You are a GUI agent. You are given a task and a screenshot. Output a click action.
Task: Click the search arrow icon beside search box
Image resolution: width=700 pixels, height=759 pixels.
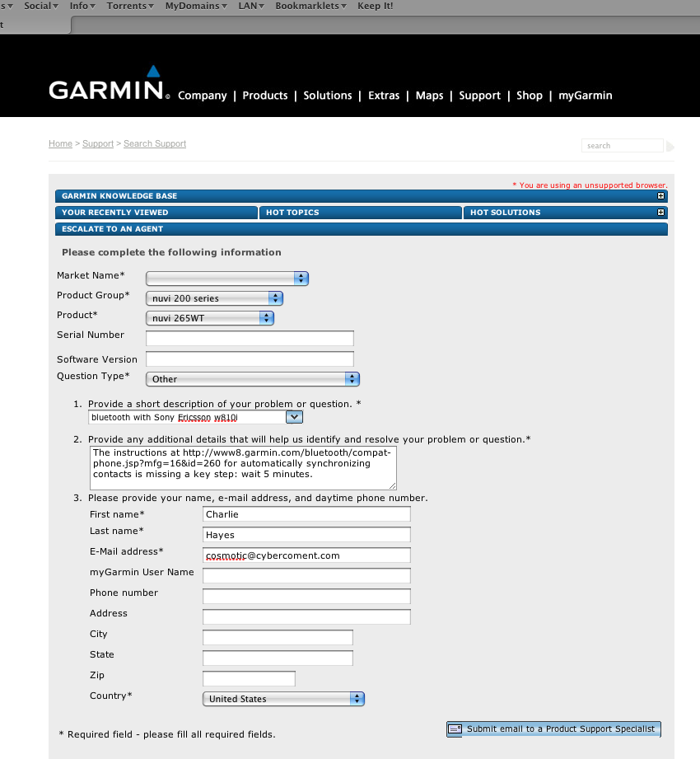[670, 146]
